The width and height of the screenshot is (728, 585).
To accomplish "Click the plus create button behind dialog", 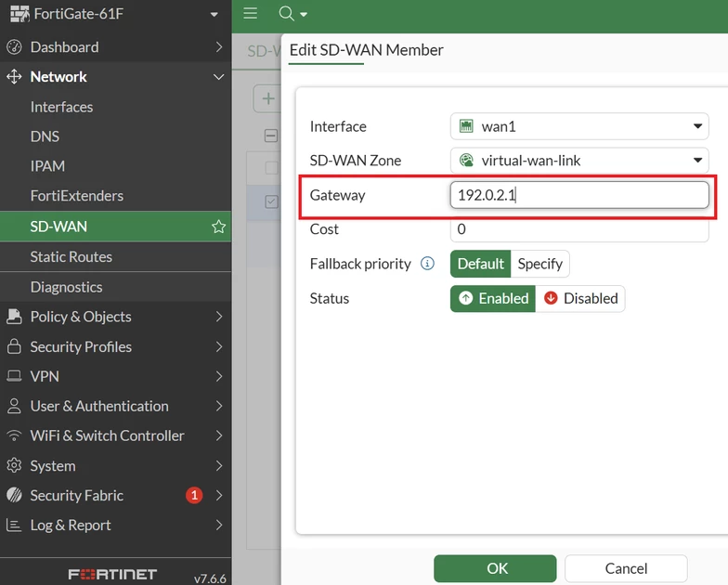I will pos(267,98).
